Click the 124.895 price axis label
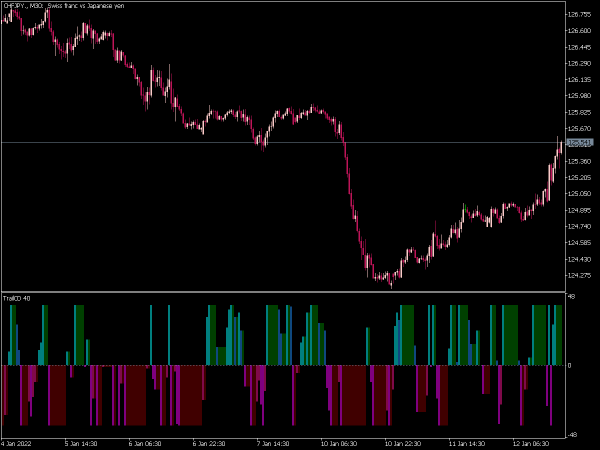Image resolution: width=600 pixels, height=450 pixels. click(x=579, y=210)
